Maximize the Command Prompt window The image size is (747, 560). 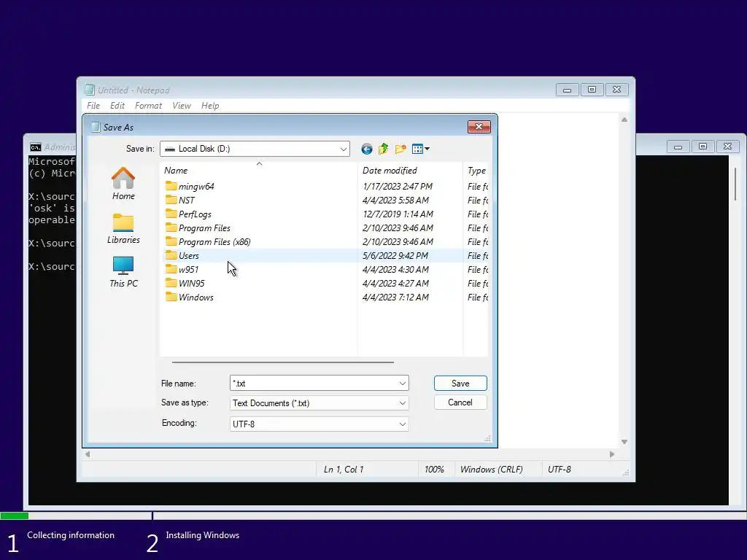[703, 146]
